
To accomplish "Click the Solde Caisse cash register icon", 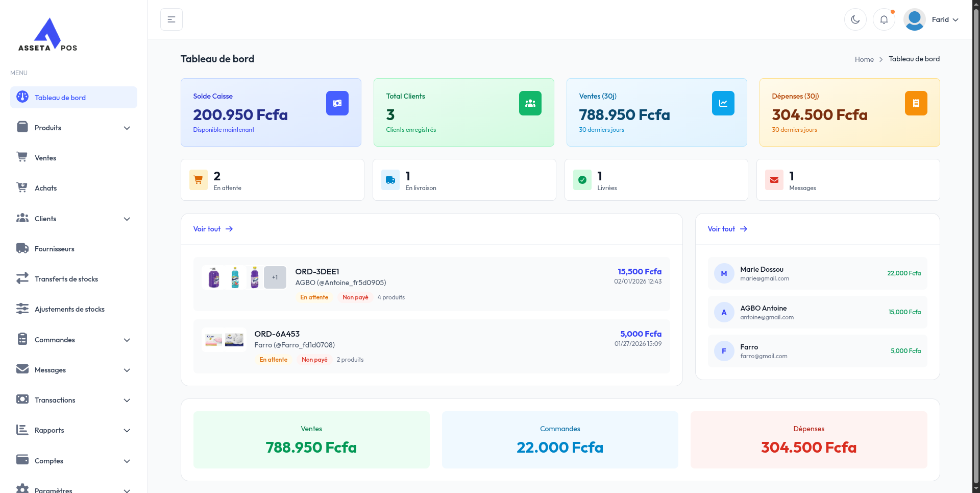I will point(337,103).
